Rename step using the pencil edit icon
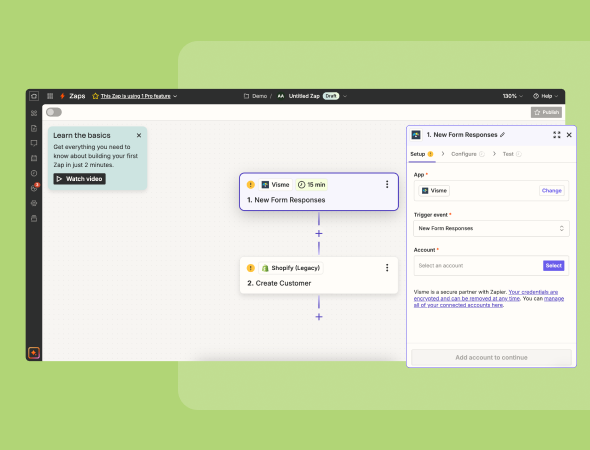Image resolution: width=590 pixels, height=450 pixels. 502,135
